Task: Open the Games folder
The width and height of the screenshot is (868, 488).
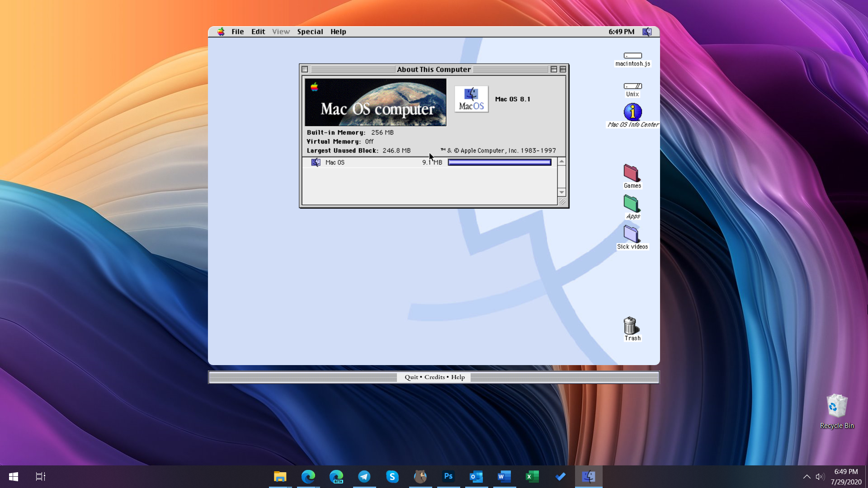Action: [x=632, y=173]
